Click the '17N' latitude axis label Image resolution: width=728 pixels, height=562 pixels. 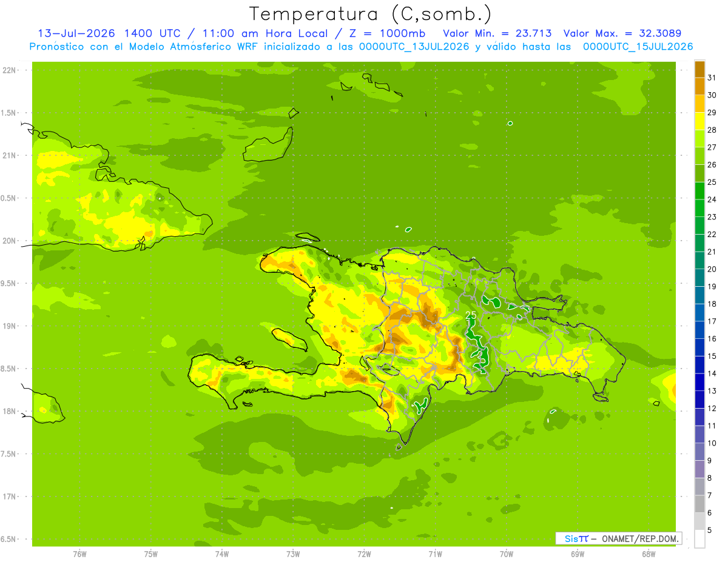point(9,497)
